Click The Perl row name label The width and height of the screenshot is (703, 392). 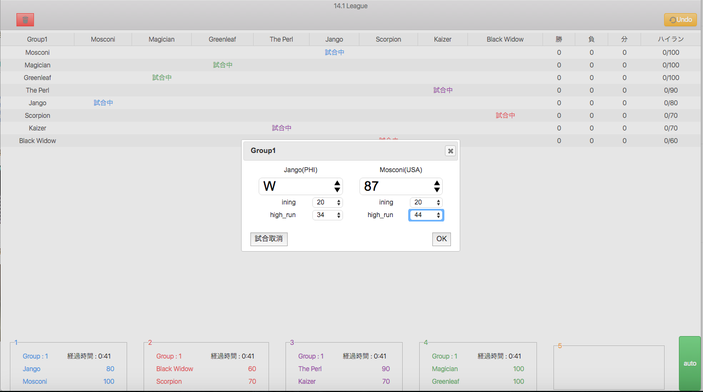[x=37, y=90]
